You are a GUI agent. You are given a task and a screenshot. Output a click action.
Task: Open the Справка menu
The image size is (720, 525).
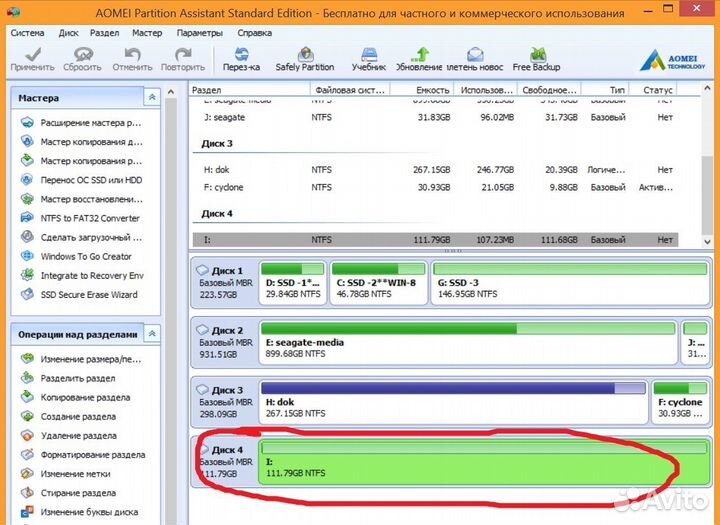tap(255, 32)
